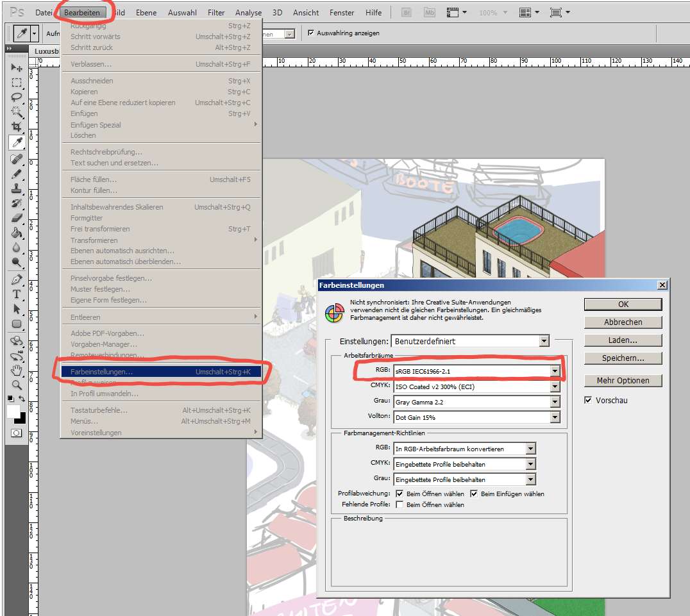Select the Eyedropper tool in the toolbox
Image resolution: width=690 pixels, height=616 pixels.
17,142
